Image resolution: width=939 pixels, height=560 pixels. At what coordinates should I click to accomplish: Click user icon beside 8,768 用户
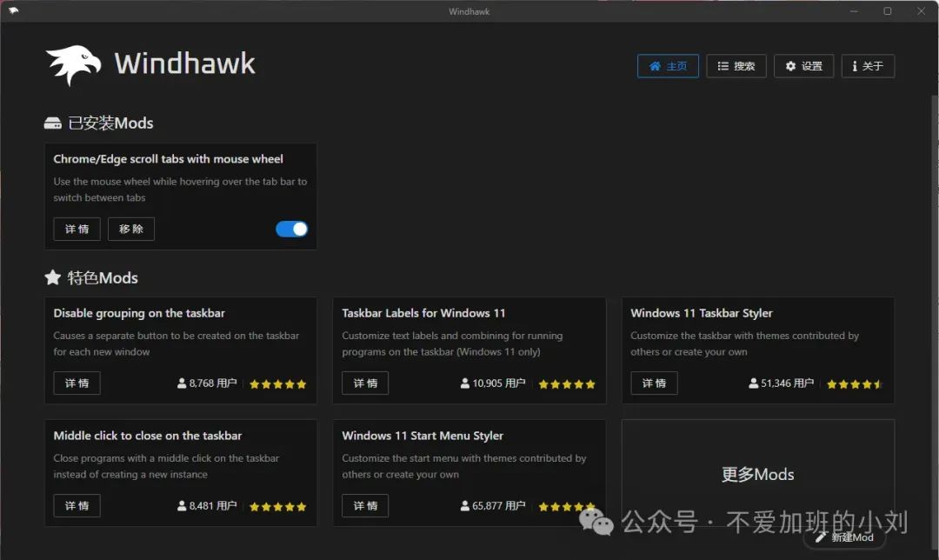[182, 383]
